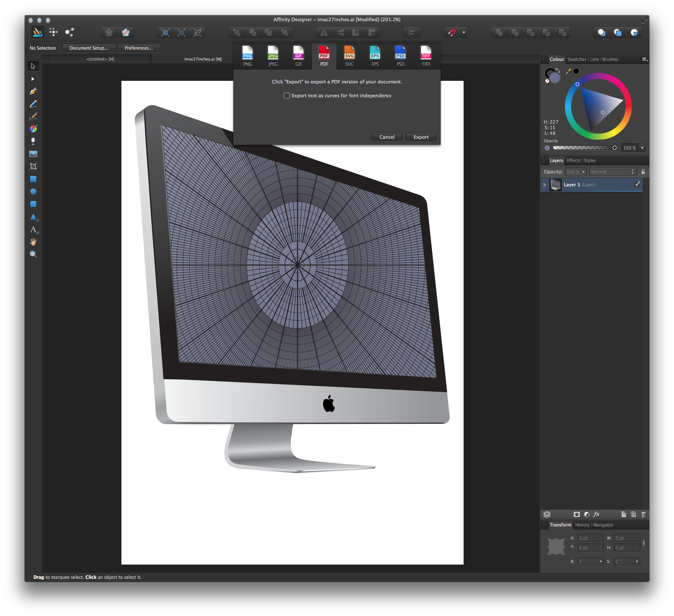Viewport: 674px width, 616px height.
Task: Switch to Swatches panel tab
Action: pyautogui.click(x=577, y=59)
